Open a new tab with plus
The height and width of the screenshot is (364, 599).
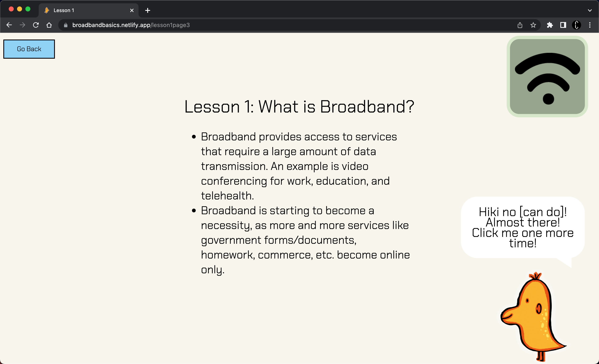pyautogui.click(x=147, y=10)
